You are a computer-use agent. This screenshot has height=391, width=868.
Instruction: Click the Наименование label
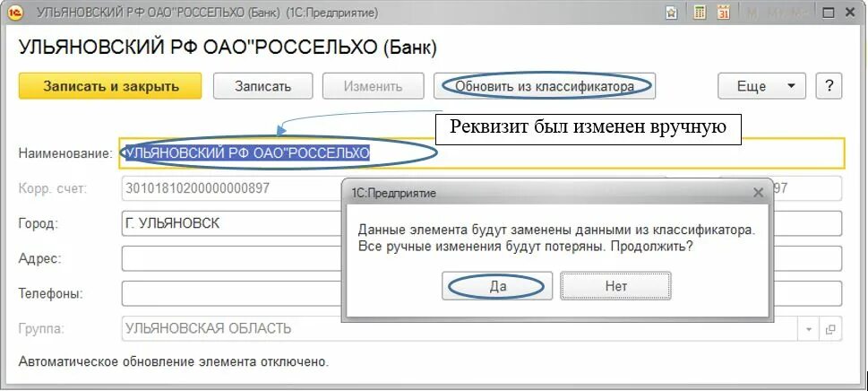(66, 153)
